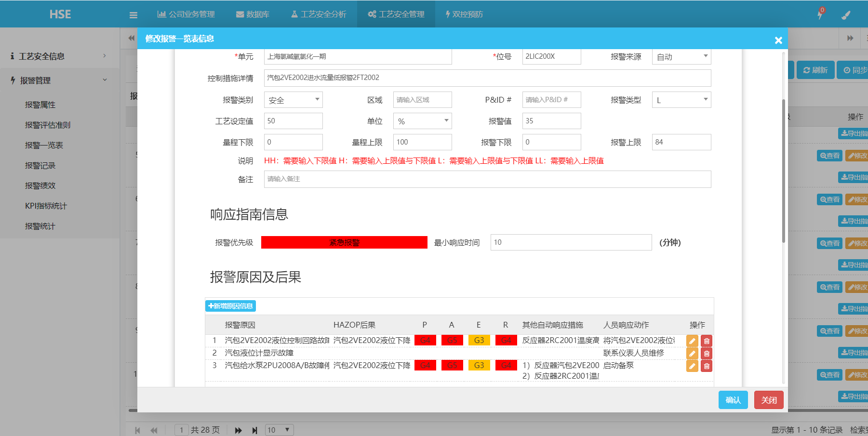The height and width of the screenshot is (436, 868).
Task: Open the 报警类别 dropdown showing 安全
Action: click(293, 100)
